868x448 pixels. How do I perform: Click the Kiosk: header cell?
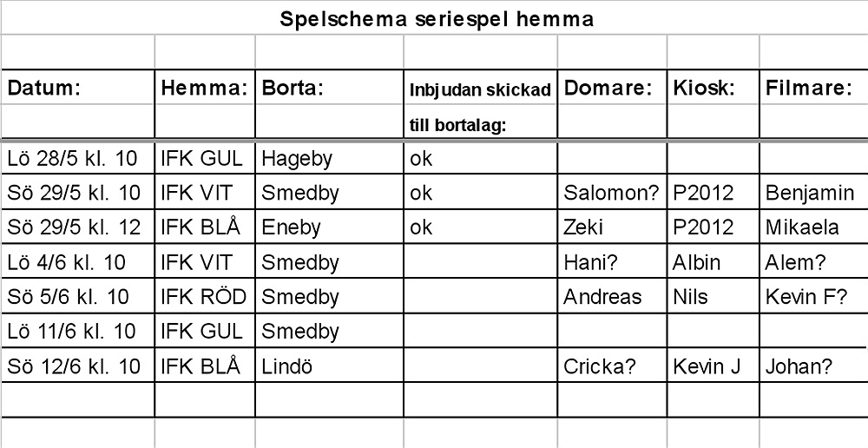(x=713, y=88)
